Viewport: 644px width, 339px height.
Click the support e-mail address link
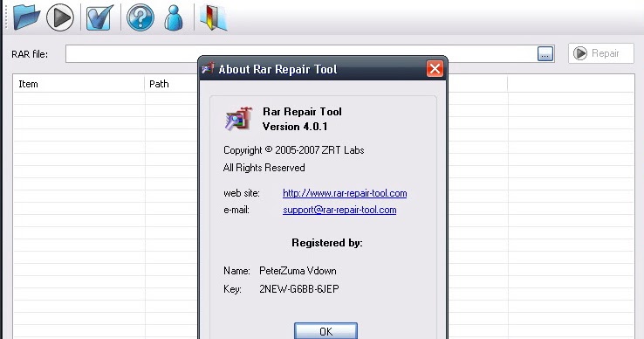pyautogui.click(x=339, y=210)
